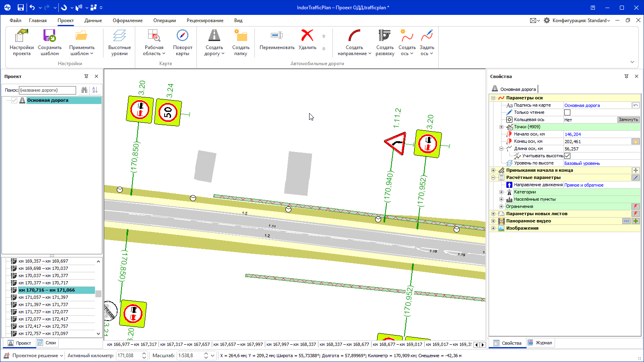Open the Оформление ribbon tab
644x362 pixels.
128,21
